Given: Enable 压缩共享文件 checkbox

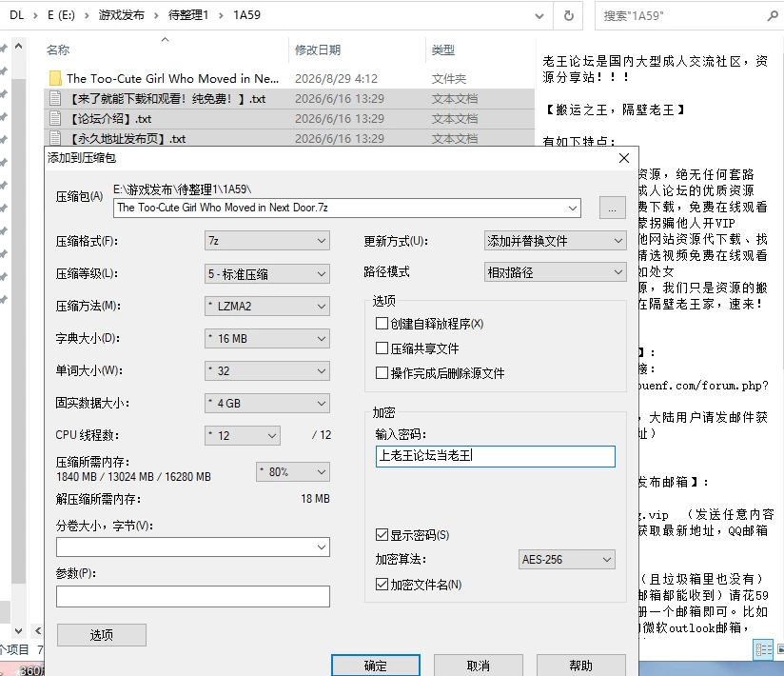Looking at the screenshot, I should [x=382, y=348].
